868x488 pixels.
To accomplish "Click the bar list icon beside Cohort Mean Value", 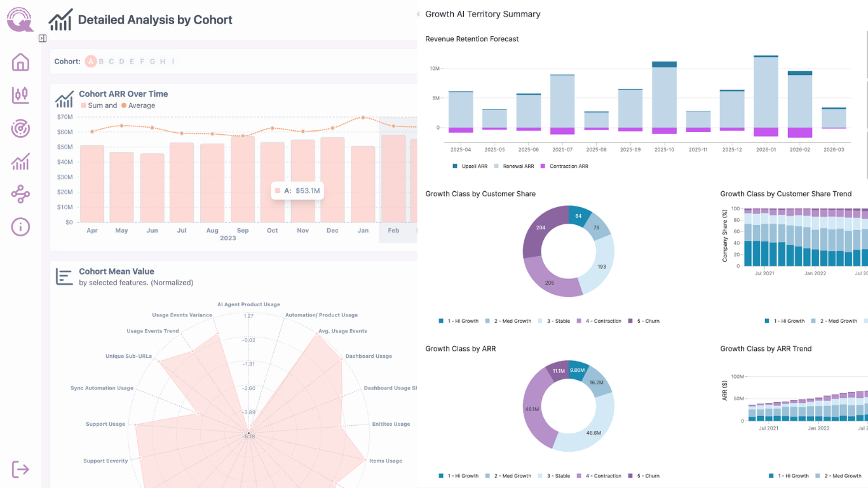I will (64, 276).
